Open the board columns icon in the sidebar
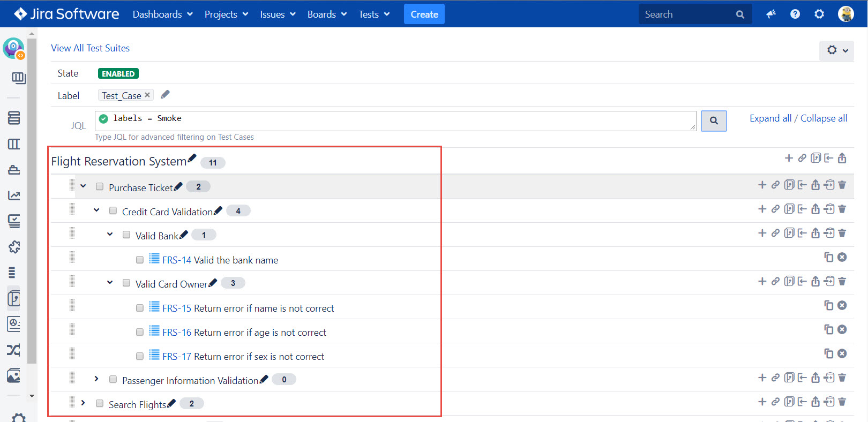This screenshot has width=868, height=422. click(x=14, y=144)
